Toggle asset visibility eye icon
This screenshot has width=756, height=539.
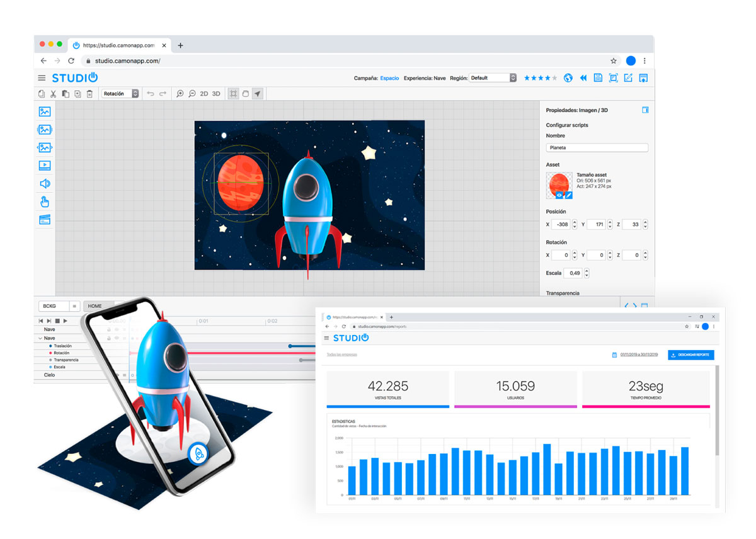pyautogui.click(x=559, y=195)
